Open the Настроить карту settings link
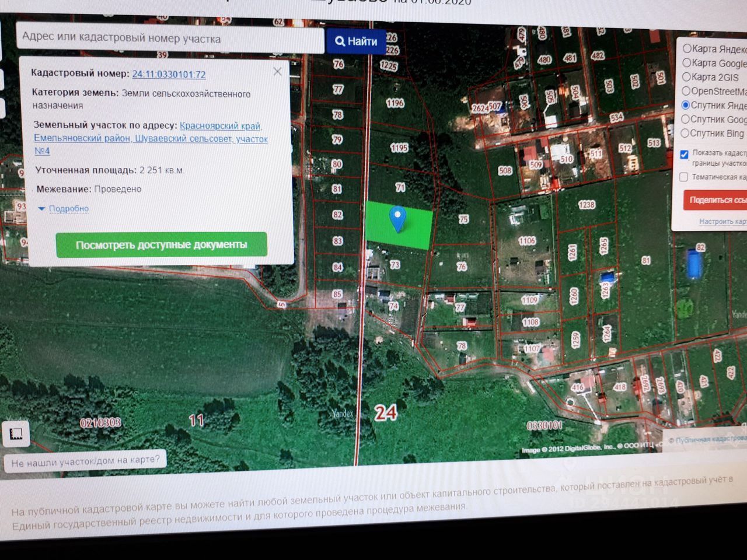 click(x=722, y=222)
